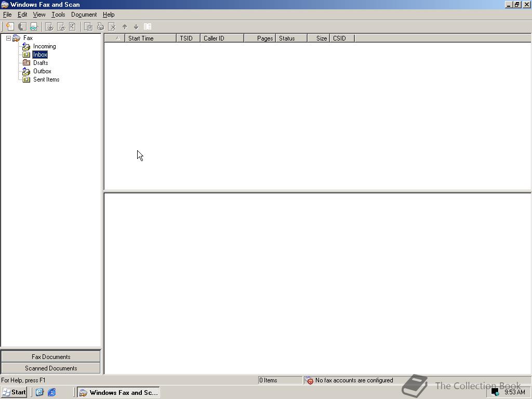Sort by TSID column header
The width and height of the screenshot is (532, 399).
coord(188,38)
